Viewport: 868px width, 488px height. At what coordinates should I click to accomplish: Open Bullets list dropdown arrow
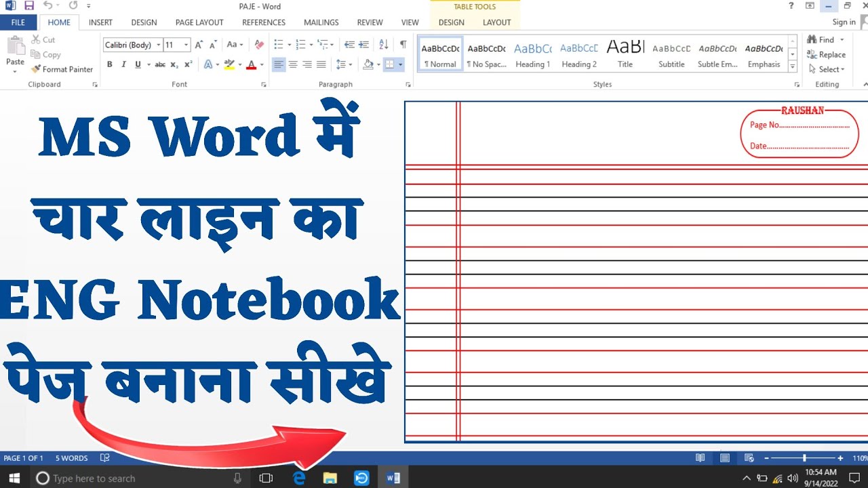pos(290,45)
